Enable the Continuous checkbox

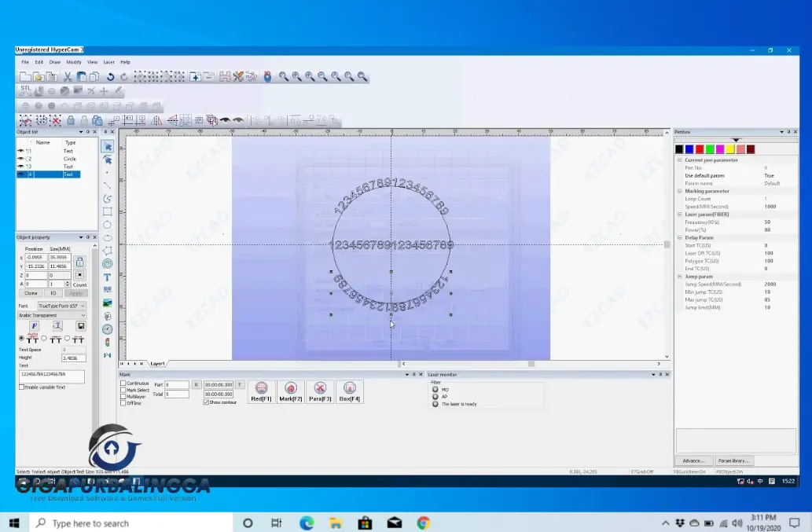[x=123, y=383]
